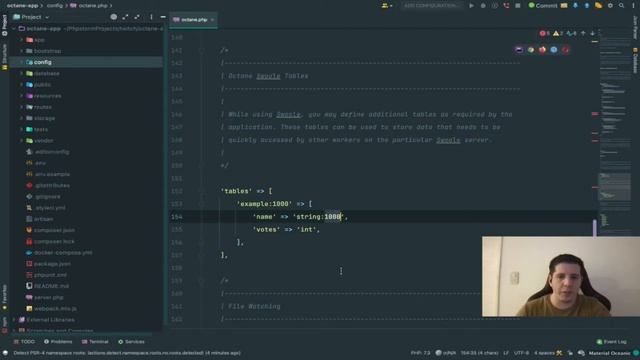Click the blue Update Project arrow icon

click(575, 6)
